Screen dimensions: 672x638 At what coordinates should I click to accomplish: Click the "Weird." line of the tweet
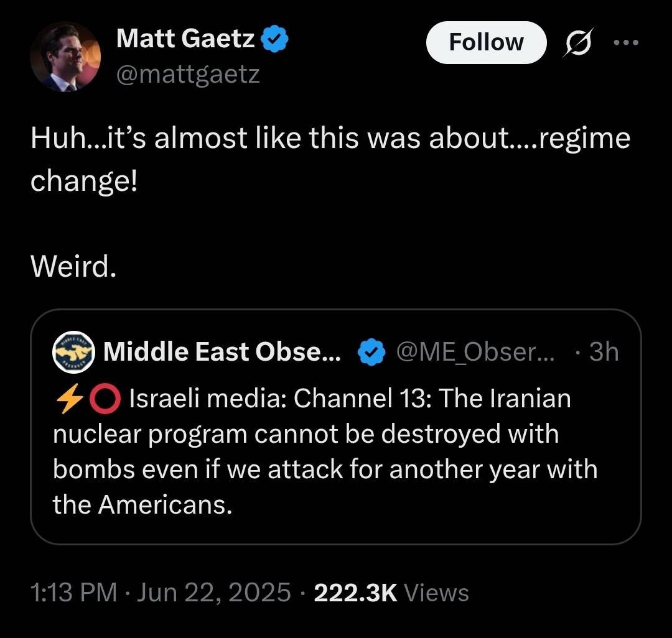click(x=73, y=267)
